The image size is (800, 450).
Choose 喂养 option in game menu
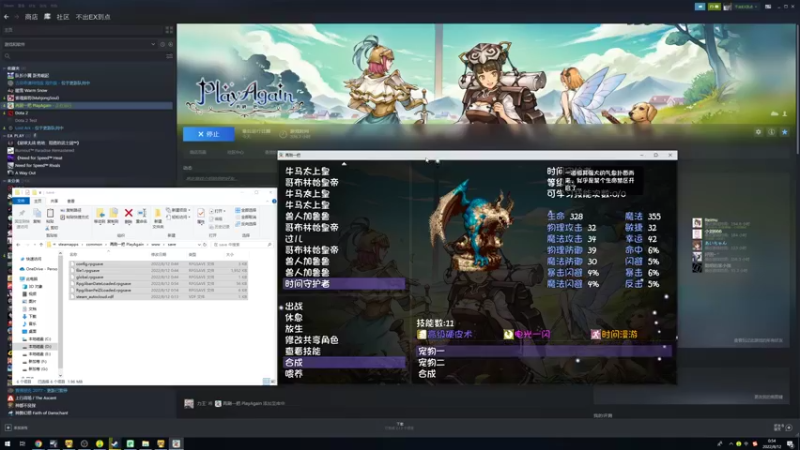click(294, 373)
